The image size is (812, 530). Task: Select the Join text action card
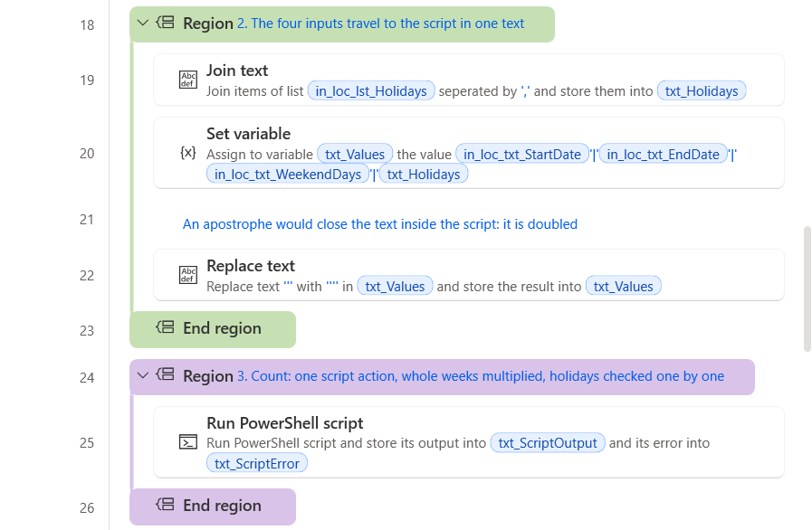469,80
